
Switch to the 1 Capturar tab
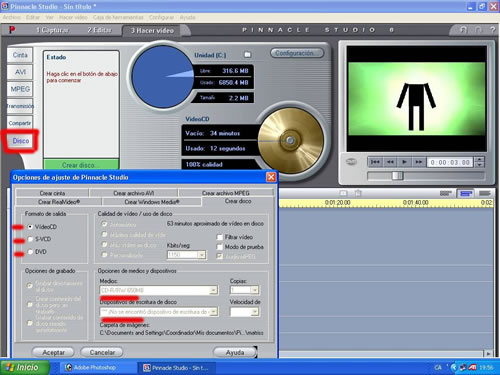(53, 30)
